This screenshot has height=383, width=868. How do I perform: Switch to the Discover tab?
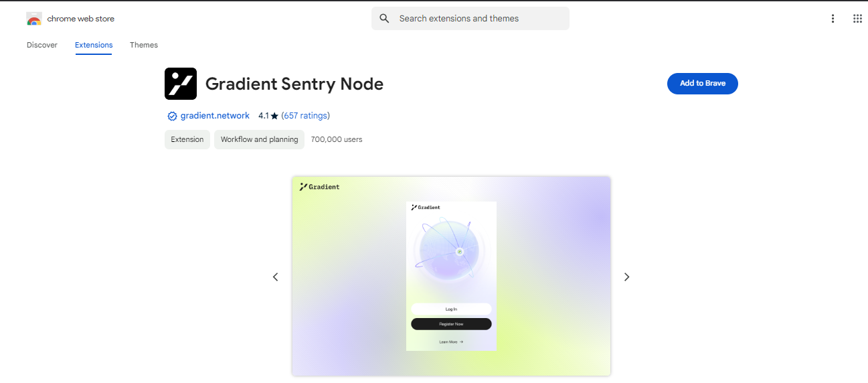click(42, 45)
